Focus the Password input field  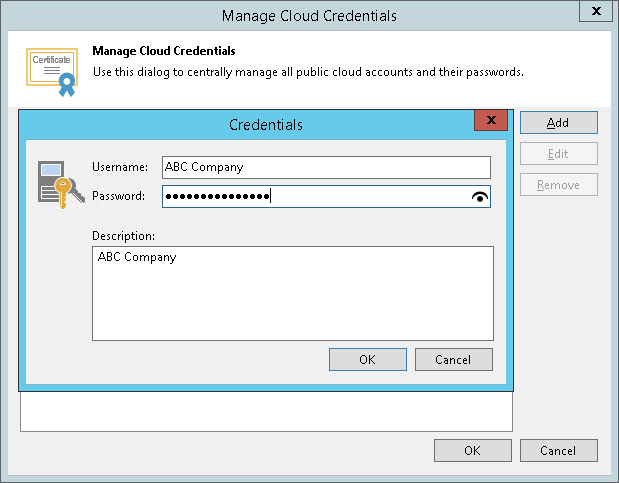tap(315, 197)
